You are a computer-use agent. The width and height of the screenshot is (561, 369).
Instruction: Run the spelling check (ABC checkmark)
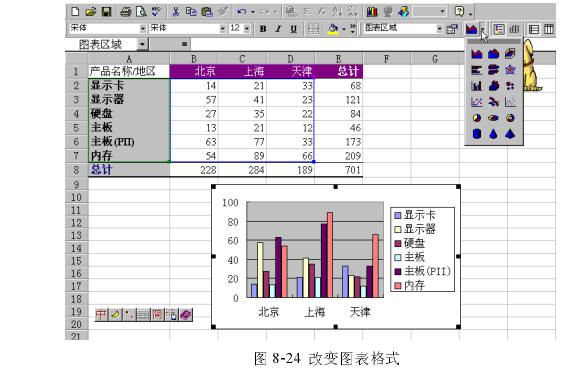[156, 12]
